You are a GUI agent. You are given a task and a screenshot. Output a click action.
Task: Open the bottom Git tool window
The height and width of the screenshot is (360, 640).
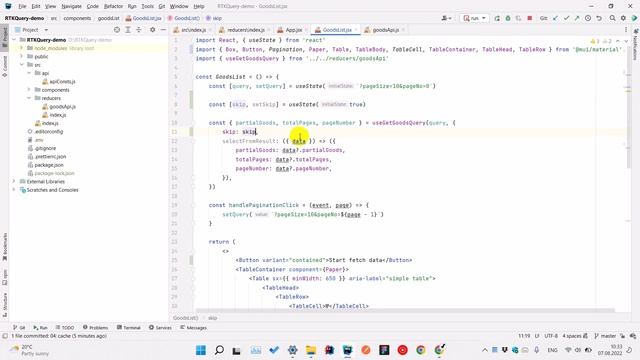[x=19, y=327]
